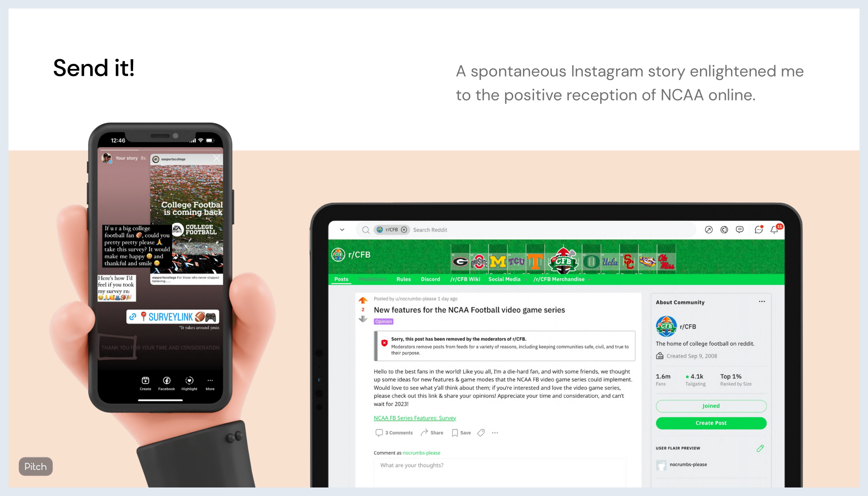Click the downvote arrow on NCAA Football post
This screenshot has height=496, width=868.
(x=363, y=319)
